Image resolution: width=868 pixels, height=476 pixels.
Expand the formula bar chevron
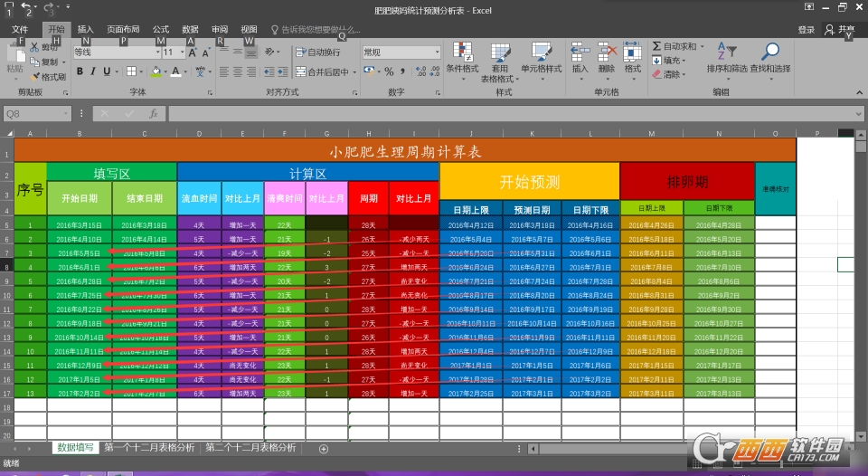pos(859,114)
